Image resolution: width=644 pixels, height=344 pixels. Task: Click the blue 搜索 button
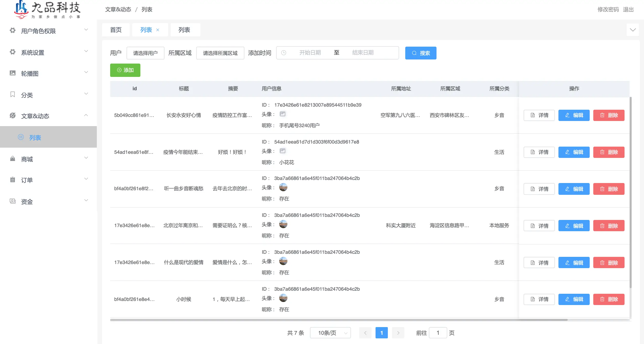(x=421, y=53)
